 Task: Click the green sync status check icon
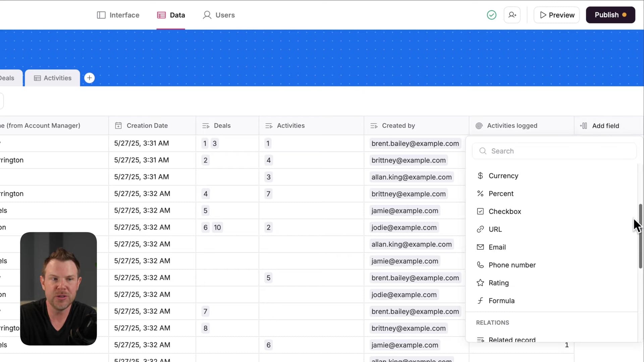coord(491,15)
